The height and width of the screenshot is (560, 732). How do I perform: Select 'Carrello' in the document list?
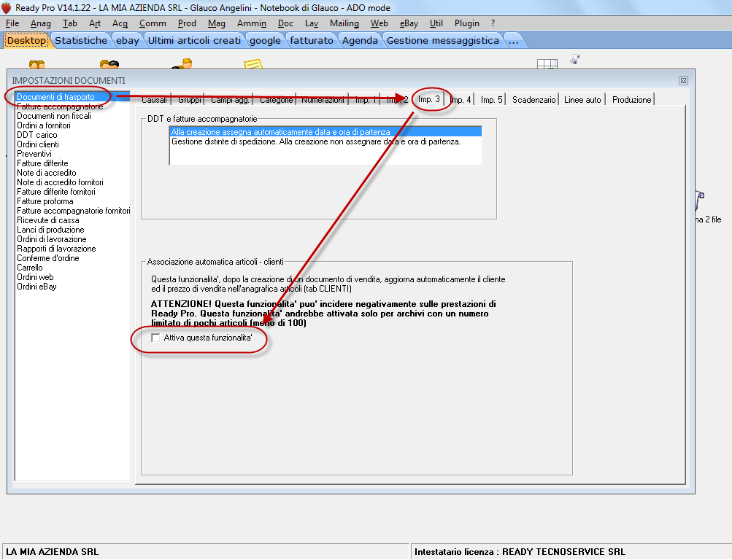coord(72,268)
